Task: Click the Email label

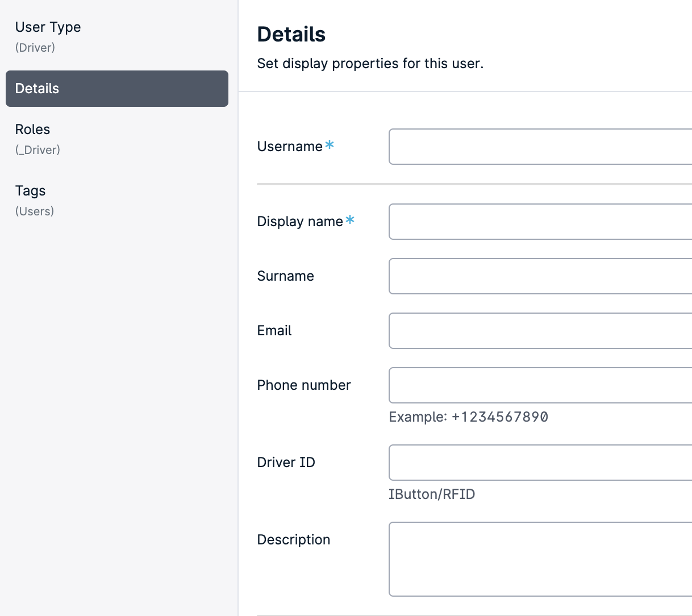Action: click(274, 331)
